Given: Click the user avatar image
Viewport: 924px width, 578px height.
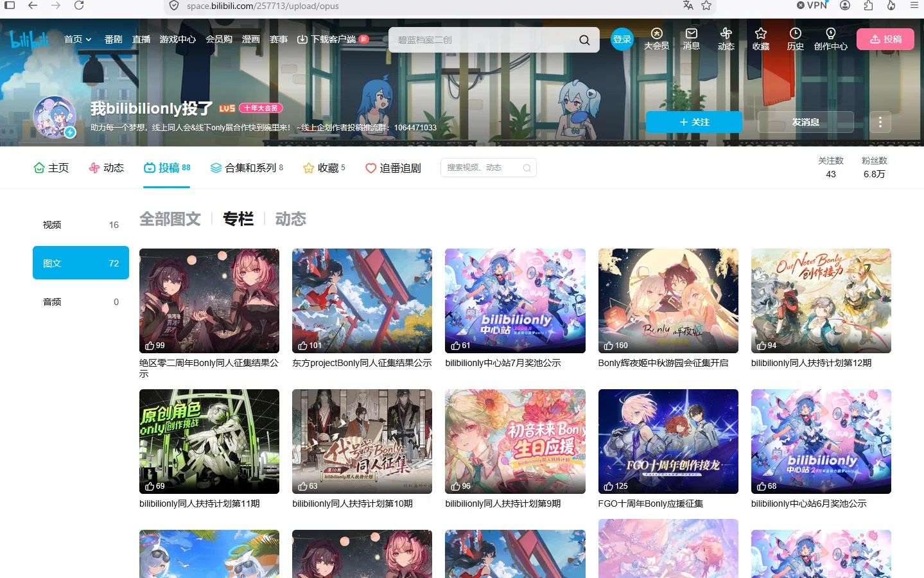Looking at the screenshot, I should coord(55,118).
